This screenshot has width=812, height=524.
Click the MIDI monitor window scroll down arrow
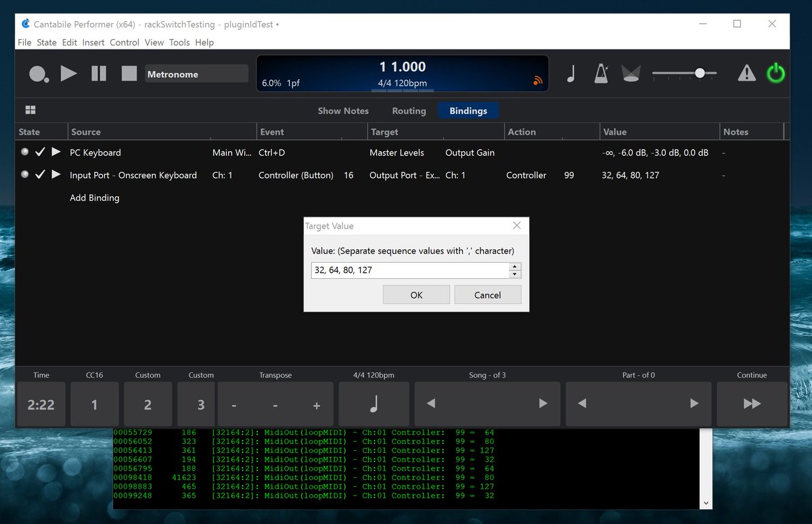(x=706, y=503)
